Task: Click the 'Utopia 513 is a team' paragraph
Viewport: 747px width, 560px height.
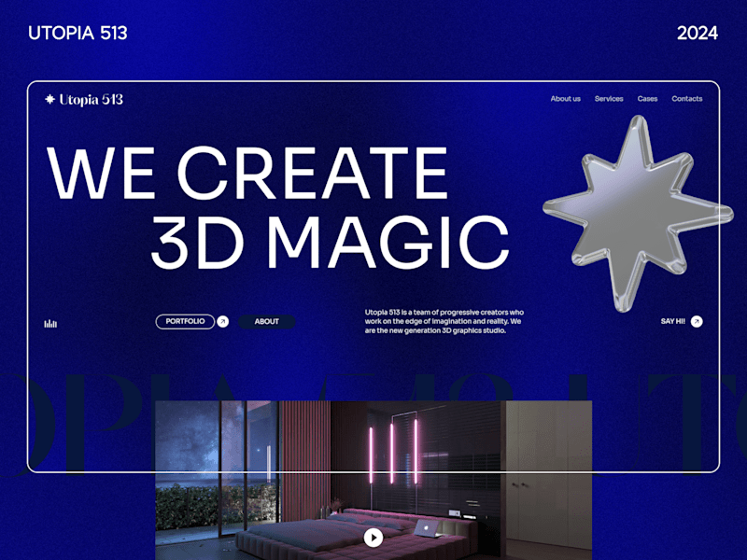Action: click(444, 321)
